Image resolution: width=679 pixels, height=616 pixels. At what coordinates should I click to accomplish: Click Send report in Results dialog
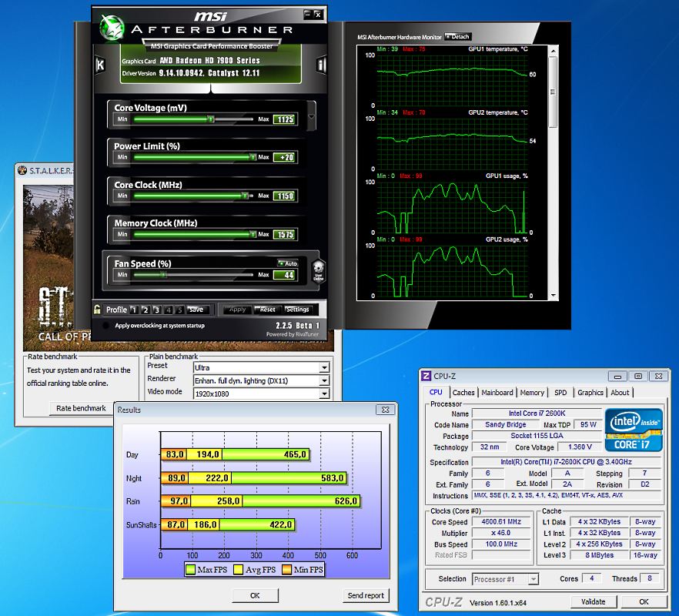366,595
